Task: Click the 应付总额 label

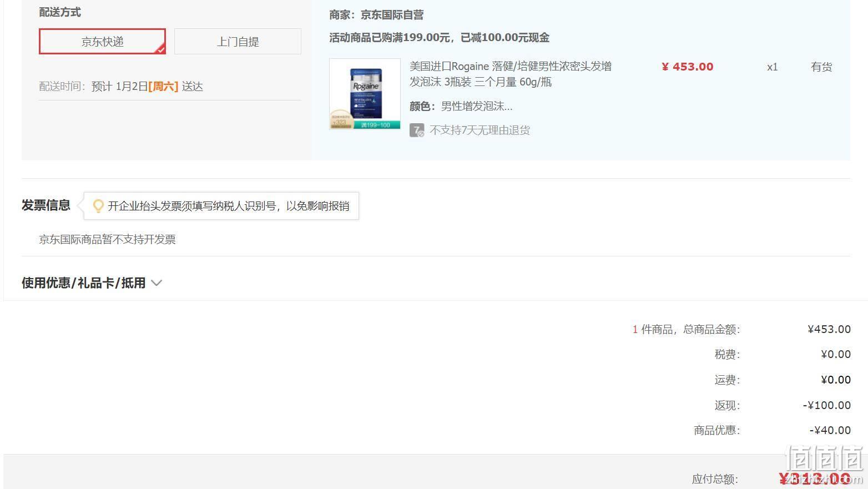Action: coord(715,479)
